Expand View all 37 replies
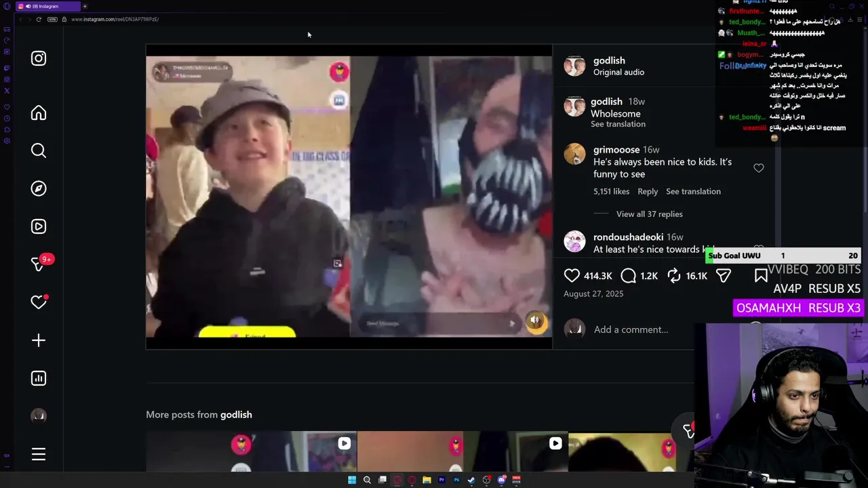Screen dimensions: 868x488 tap(649, 214)
